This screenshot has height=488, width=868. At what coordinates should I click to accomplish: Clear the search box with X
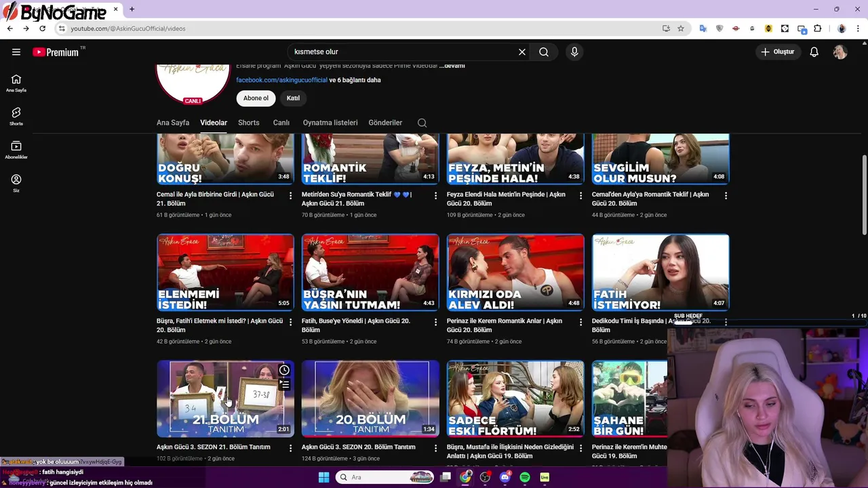click(x=522, y=52)
